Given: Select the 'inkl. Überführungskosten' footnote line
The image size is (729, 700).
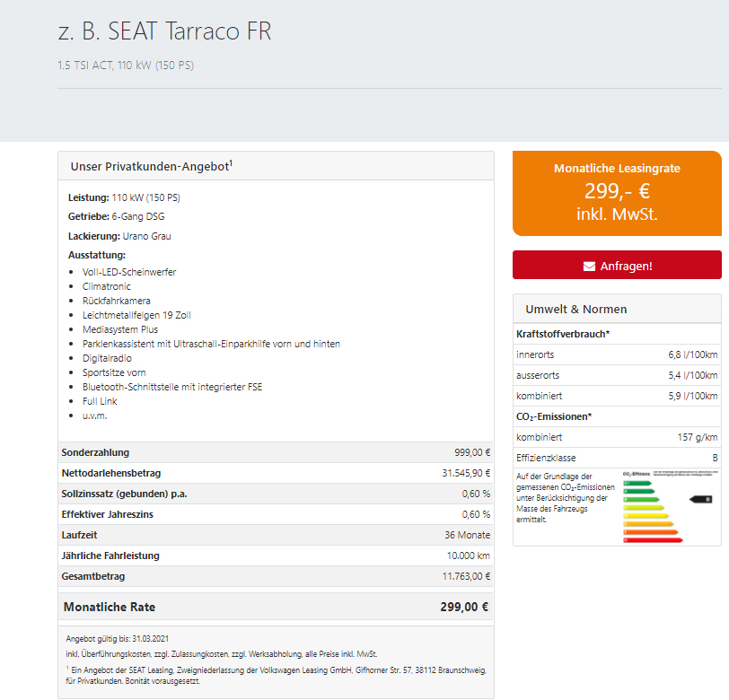Looking at the screenshot, I should coord(221,654).
